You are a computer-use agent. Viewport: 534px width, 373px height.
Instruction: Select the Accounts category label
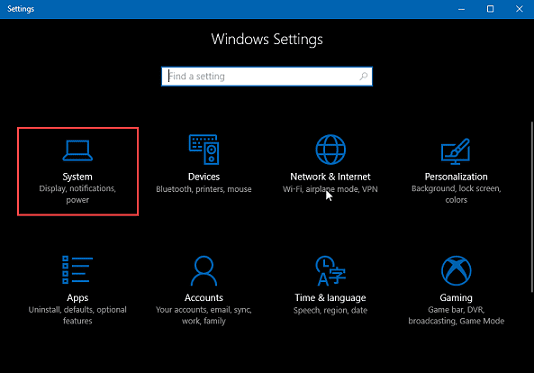pyautogui.click(x=204, y=297)
